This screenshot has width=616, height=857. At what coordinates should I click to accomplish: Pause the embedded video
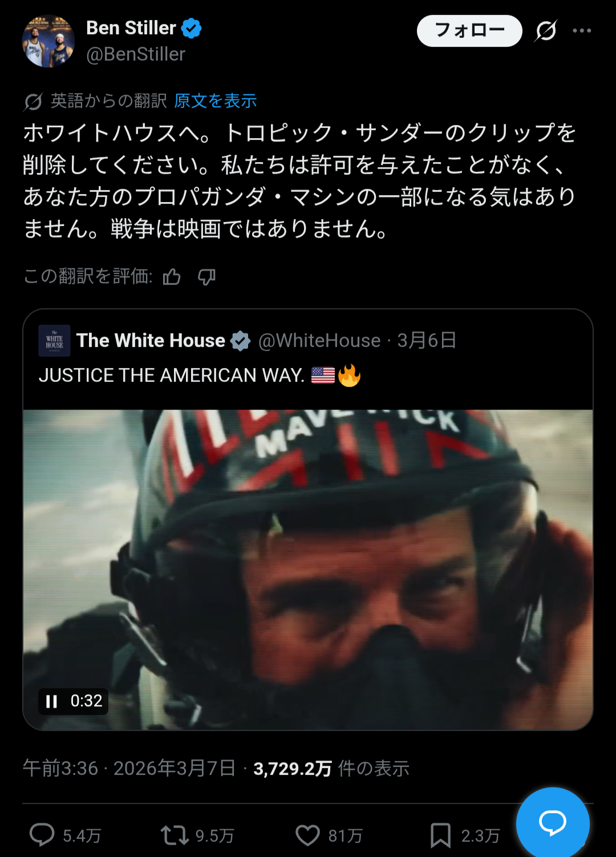pyautogui.click(x=52, y=701)
